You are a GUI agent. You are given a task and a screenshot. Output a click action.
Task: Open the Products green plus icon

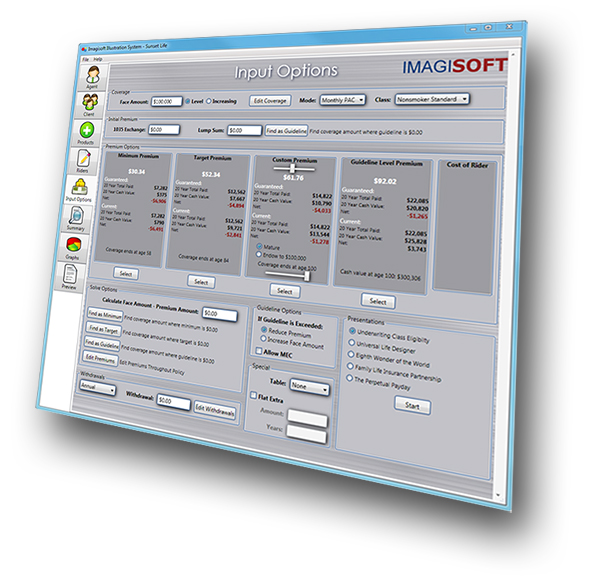pos(87,131)
